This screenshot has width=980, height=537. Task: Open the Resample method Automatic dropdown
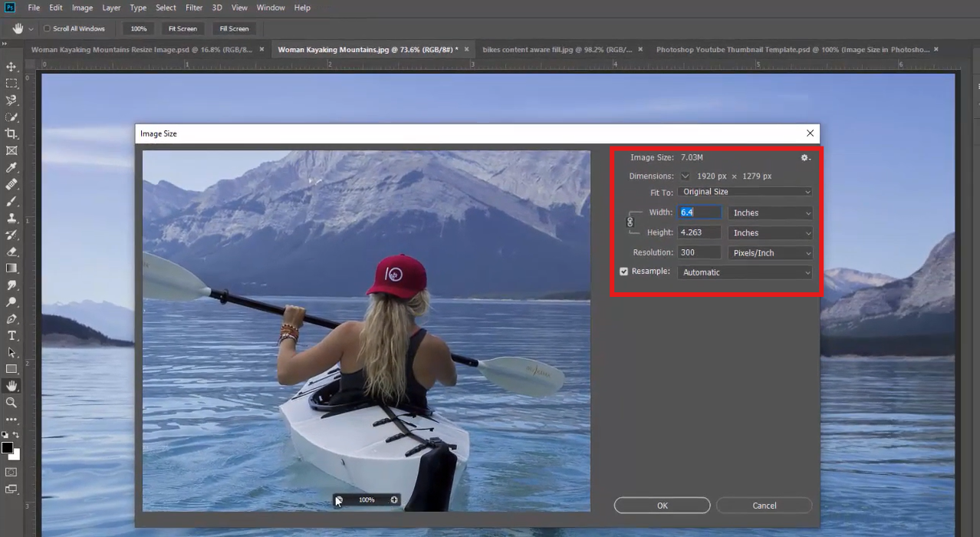pyautogui.click(x=744, y=272)
